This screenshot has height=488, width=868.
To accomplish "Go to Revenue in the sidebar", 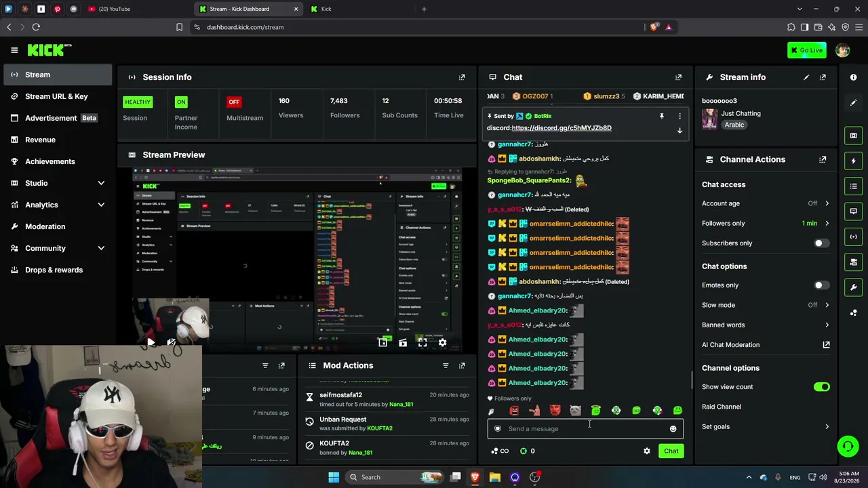I will coord(58,140).
